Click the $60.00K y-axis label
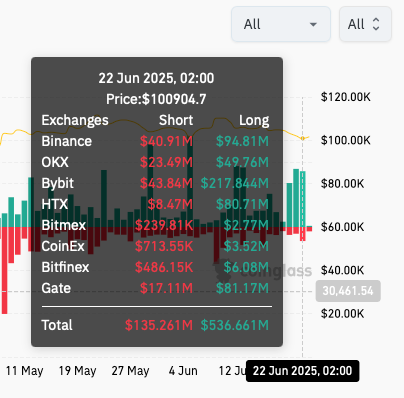This screenshot has height=398, width=404. tap(342, 227)
